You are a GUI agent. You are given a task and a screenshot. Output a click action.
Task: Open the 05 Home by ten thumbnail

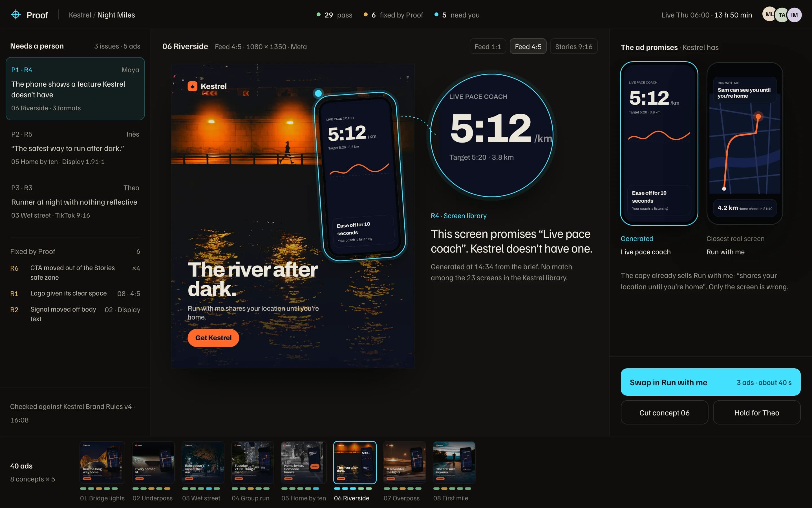click(303, 462)
